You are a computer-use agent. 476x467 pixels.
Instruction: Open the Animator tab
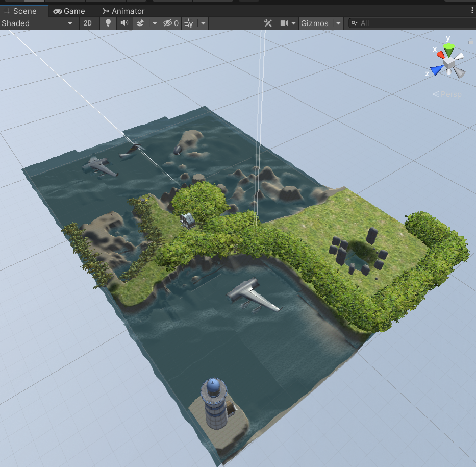click(123, 11)
